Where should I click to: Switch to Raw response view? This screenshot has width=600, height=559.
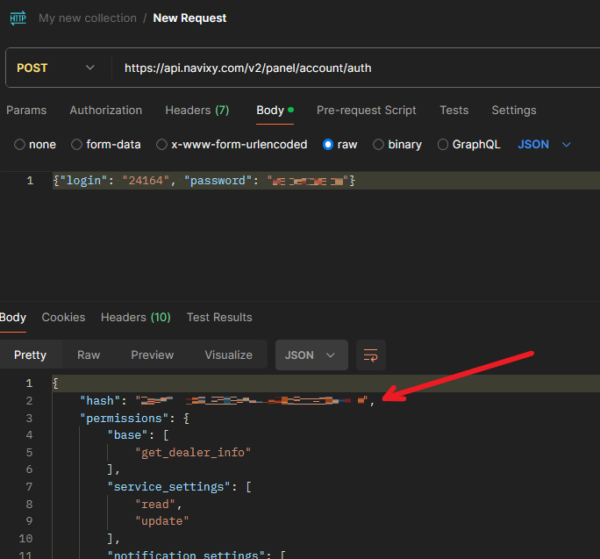(x=88, y=355)
